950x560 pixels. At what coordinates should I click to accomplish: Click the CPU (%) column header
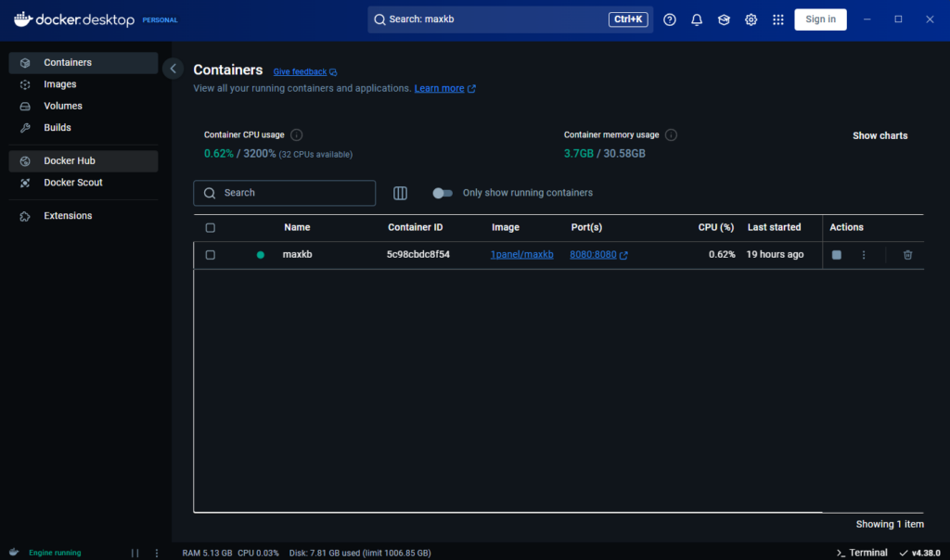coord(715,228)
